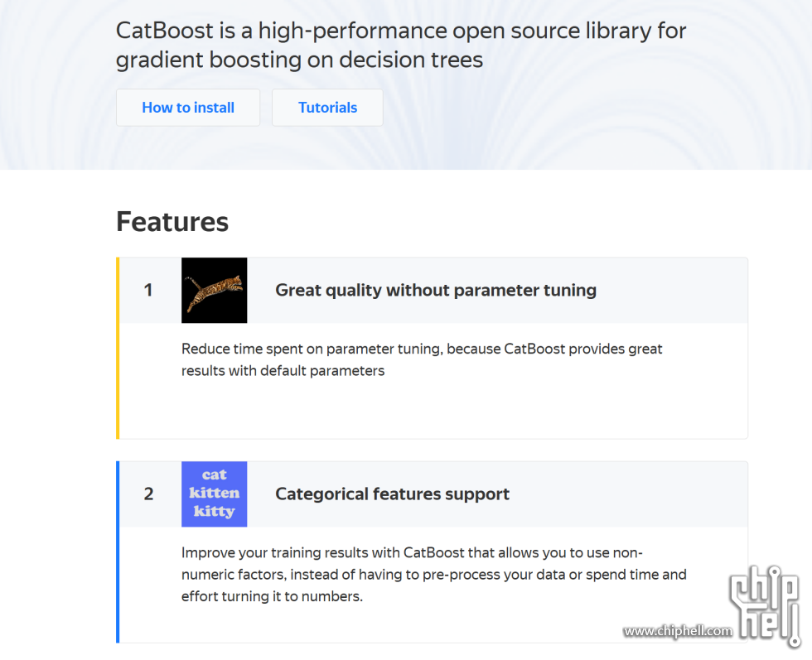Click feature number 1 label
Screen dimensions: 812x660
coord(148,290)
